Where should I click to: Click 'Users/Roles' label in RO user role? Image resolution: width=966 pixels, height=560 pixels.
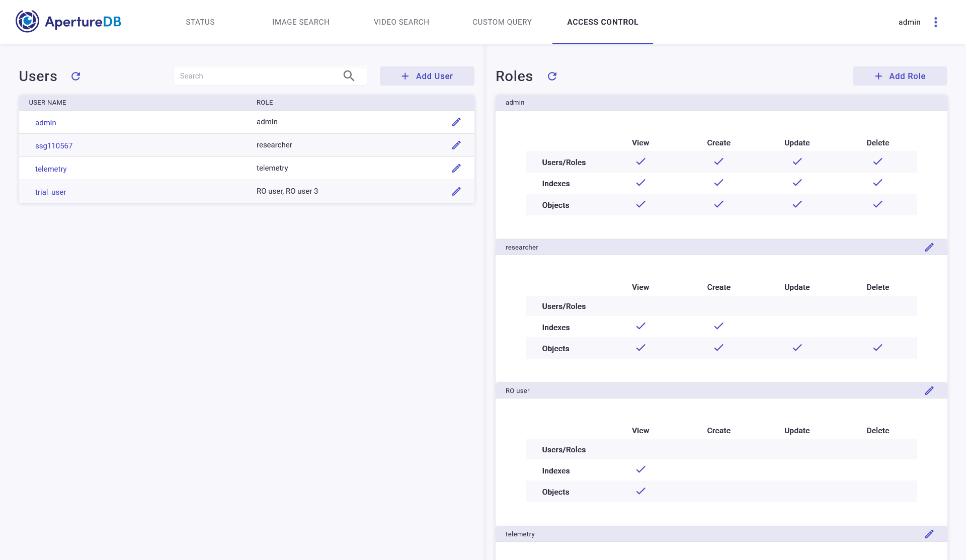point(564,450)
